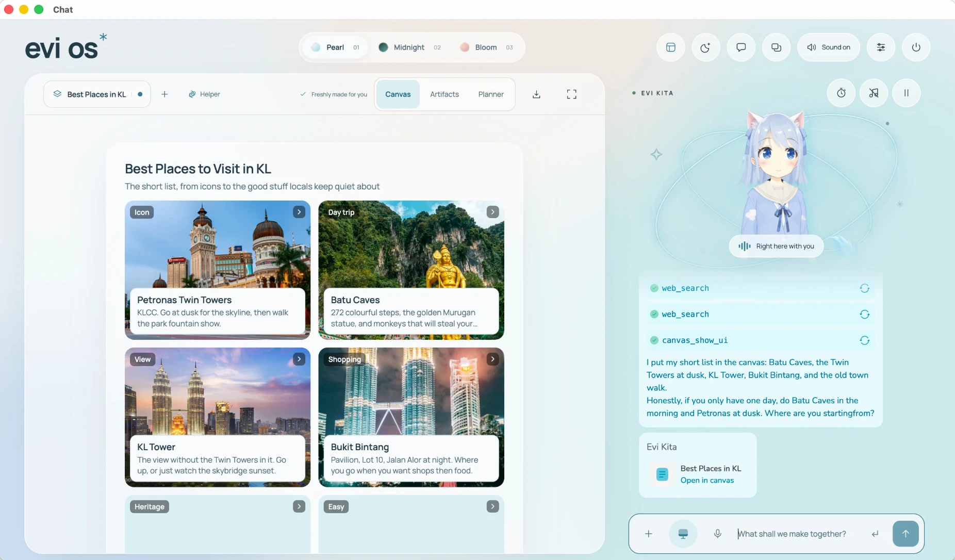
Task: Click the attachment plus icon in composer
Action: 649,534
